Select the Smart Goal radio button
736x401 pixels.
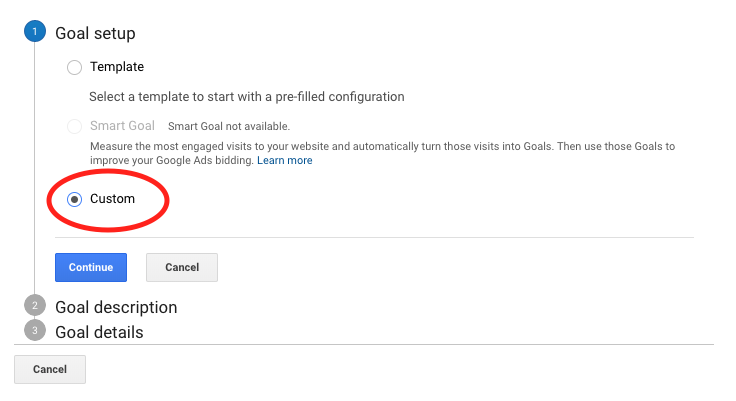(x=74, y=127)
